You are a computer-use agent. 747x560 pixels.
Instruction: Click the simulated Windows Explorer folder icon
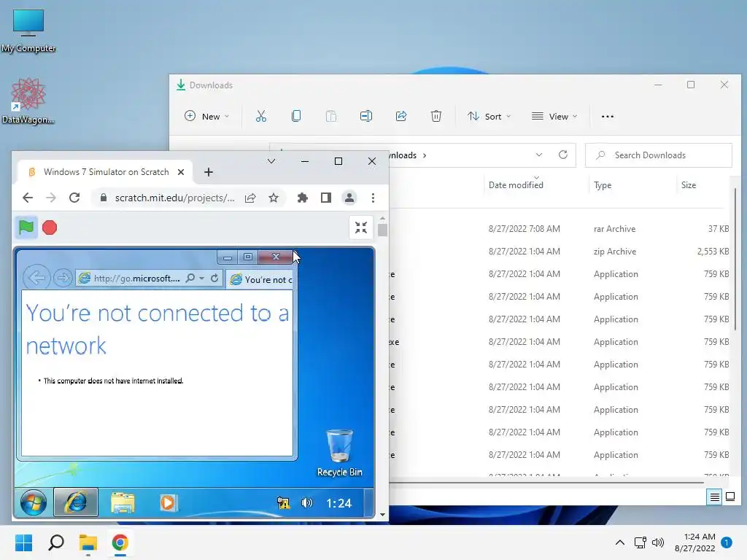coord(123,503)
